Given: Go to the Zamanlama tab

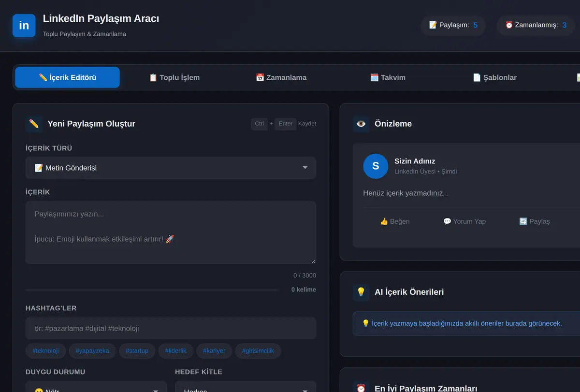Looking at the screenshot, I should click(x=281, y=77).
